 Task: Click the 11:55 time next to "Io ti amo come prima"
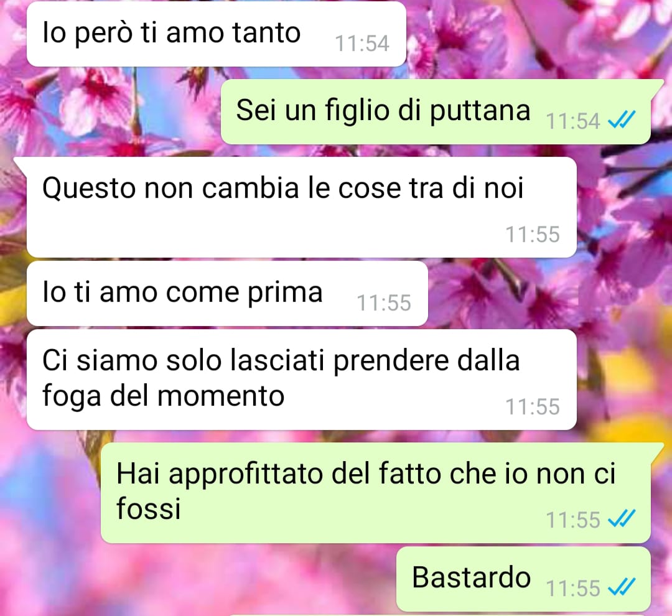pyautogui.click(x=384, y=302)
